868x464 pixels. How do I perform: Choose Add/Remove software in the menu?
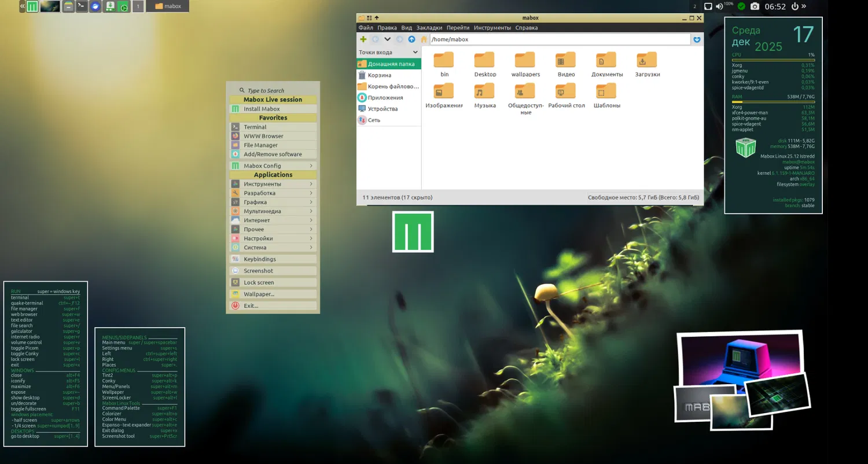pos(273,154)
